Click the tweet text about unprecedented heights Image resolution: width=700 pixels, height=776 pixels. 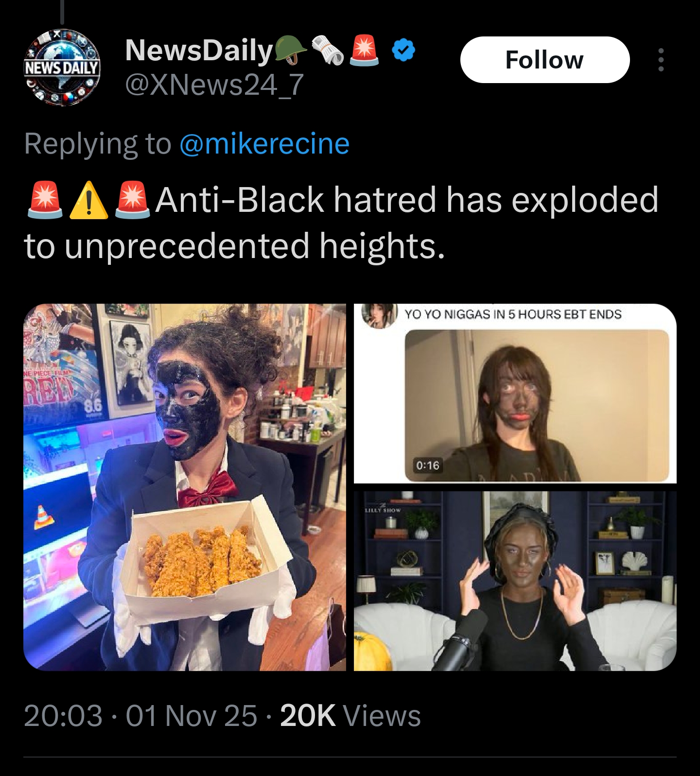(x=341, y=223)
